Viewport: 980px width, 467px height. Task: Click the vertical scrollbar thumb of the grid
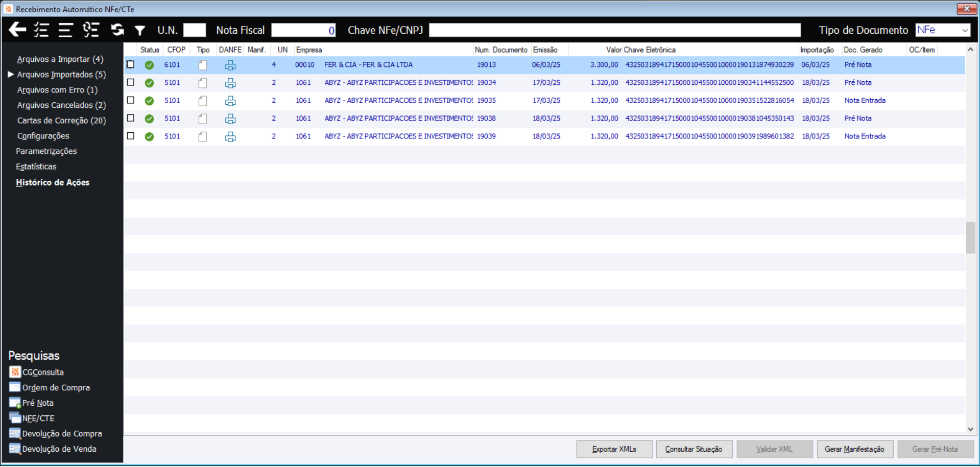tap(970, 238)
